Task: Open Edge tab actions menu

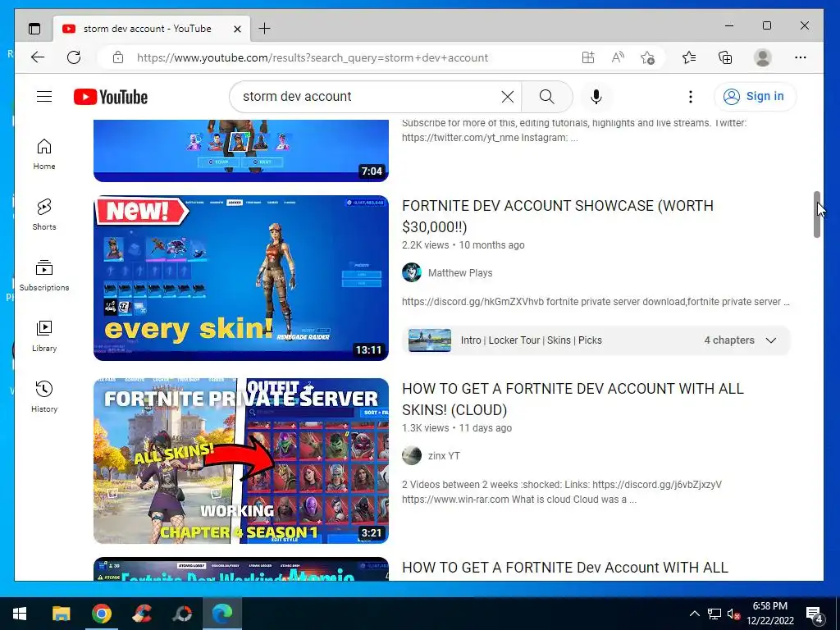Action: point(34,29)
